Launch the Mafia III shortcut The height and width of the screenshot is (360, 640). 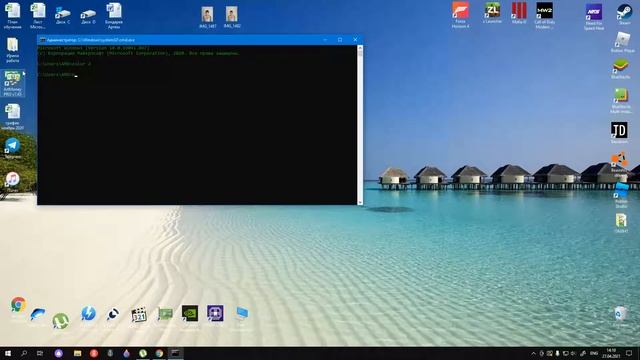coord(519,13)
